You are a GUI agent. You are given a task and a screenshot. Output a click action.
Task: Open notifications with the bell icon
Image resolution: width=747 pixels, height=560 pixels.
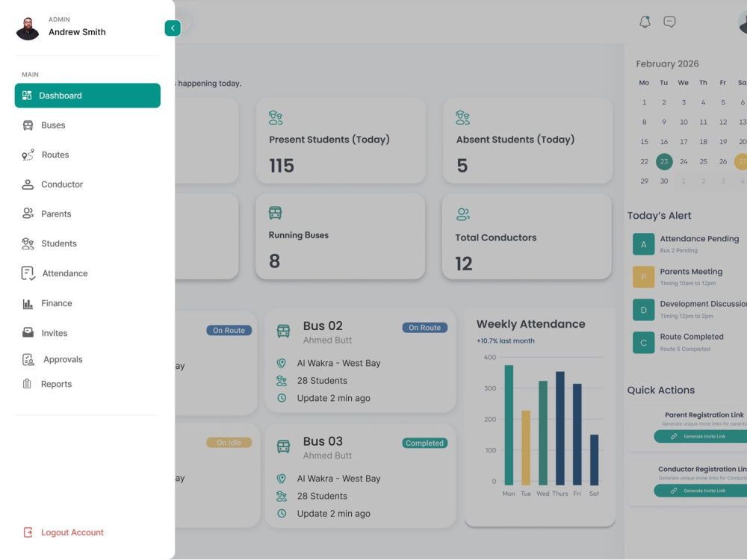(645, 22)
